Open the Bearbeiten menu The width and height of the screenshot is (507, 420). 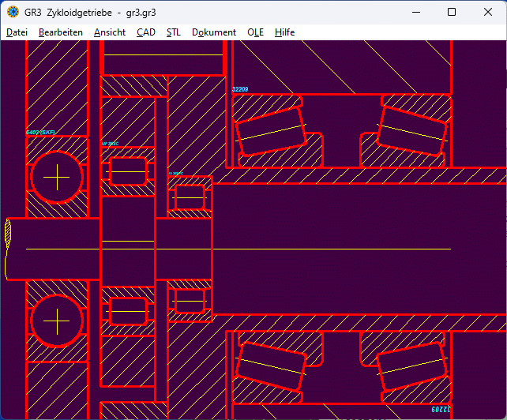(61, 32)
